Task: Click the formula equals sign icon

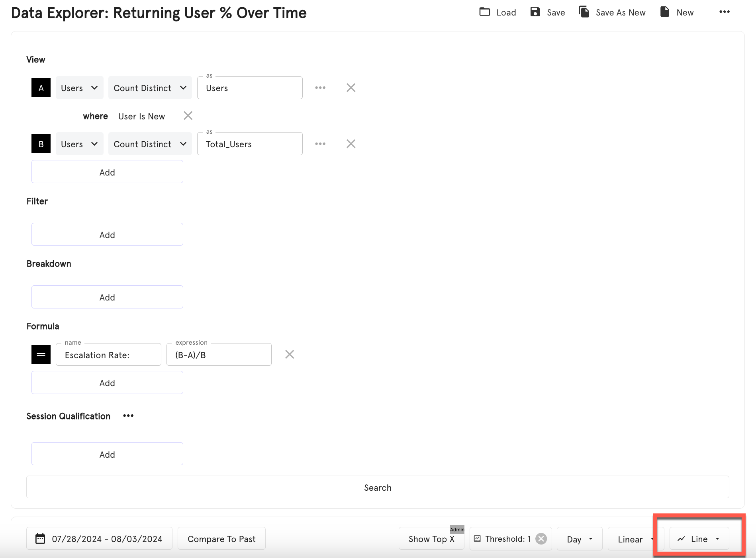Action: (x=41, y=355)
